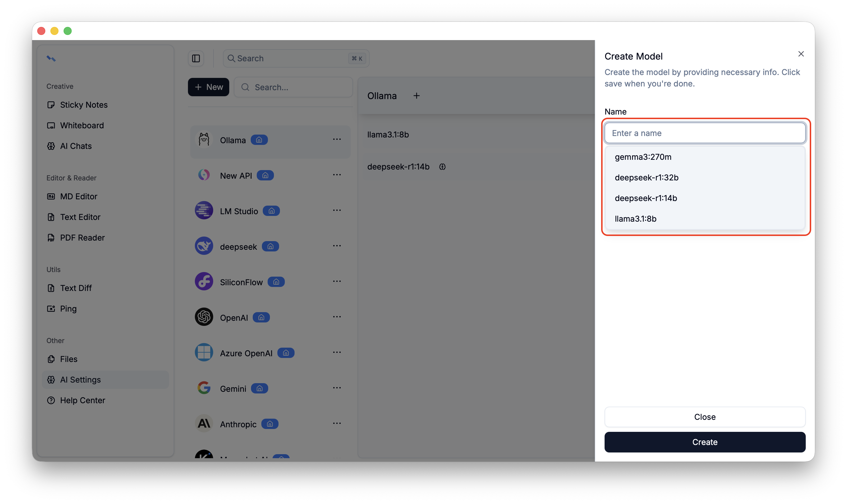Click the Close button in panel
The image size is (847, 504).
click(705, 417)
